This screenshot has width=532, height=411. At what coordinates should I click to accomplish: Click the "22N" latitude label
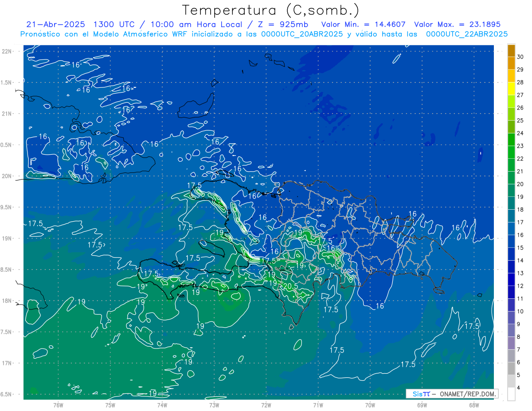8,51
